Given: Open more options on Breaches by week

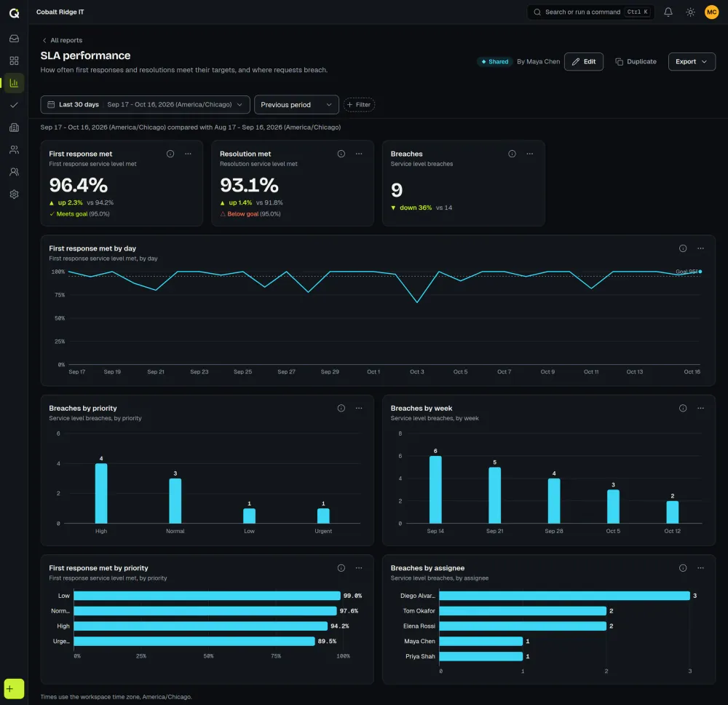Looking at the screenshot, I should 700,409.
